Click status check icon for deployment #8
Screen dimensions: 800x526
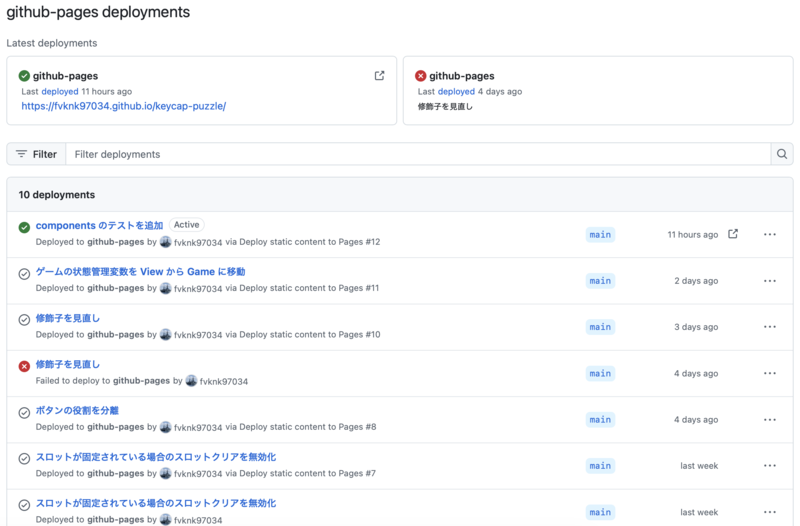(24, 413)
